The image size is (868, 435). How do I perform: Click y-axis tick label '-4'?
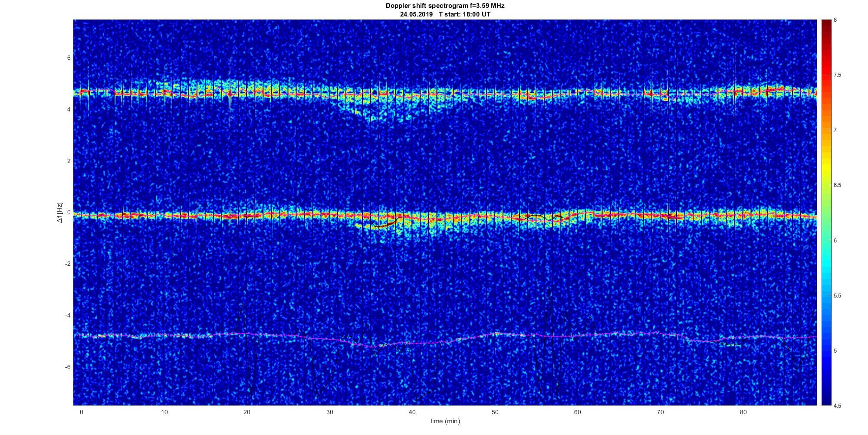pyautogui.click(x=68, y=316)
